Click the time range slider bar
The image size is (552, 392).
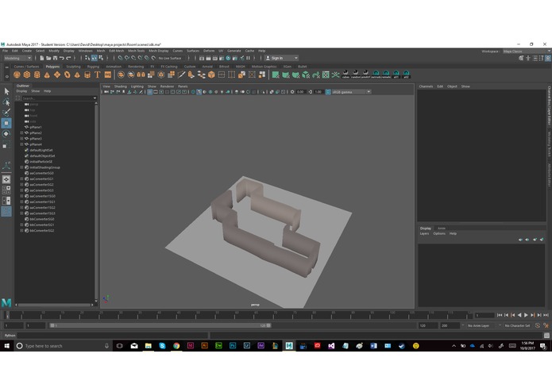pos(160,325)
